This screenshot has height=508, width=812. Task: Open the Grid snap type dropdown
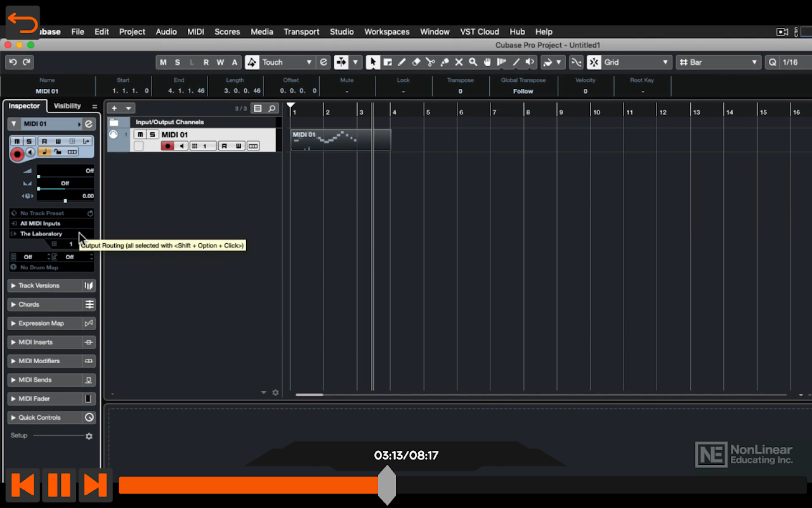(x=636, y=62)
